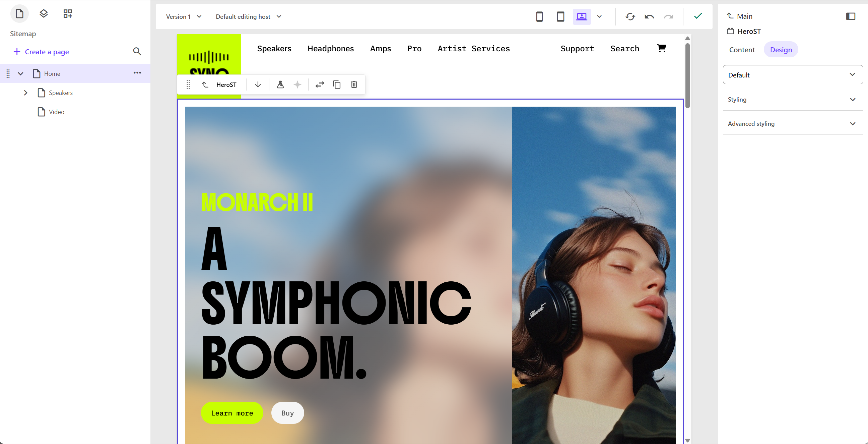Undo the last change
The width and height of the screenshot is (868, 444).
click(x=649, y=16)
